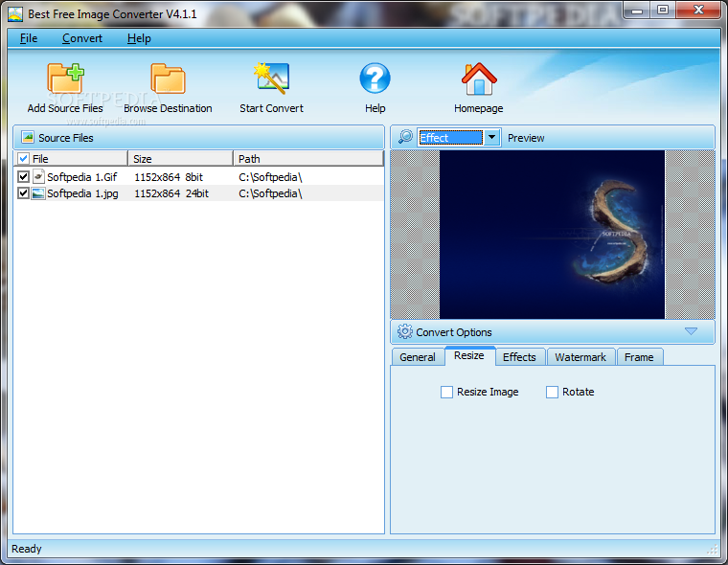
Task: Open the Help menu
Action: [x=139, y=38]
